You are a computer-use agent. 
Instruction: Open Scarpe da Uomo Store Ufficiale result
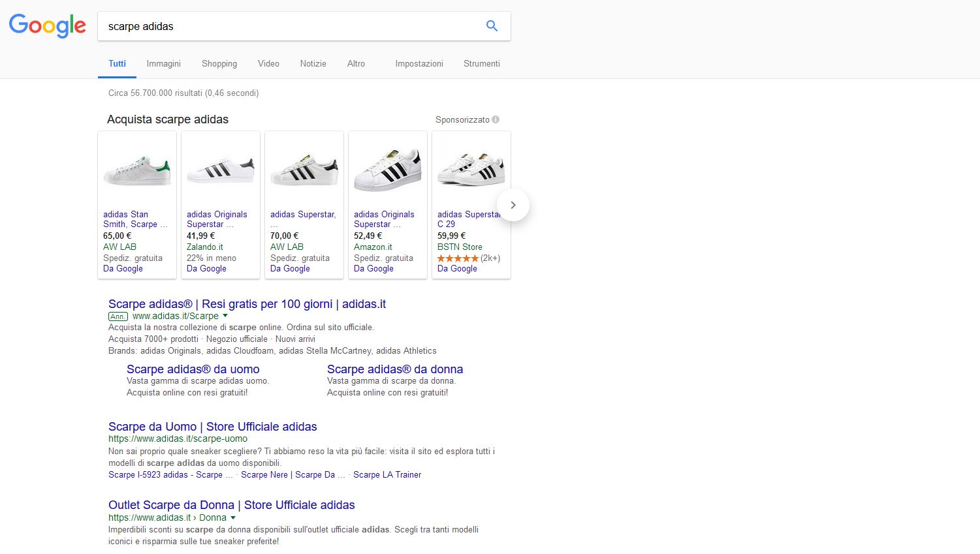[x=212, y=427]
